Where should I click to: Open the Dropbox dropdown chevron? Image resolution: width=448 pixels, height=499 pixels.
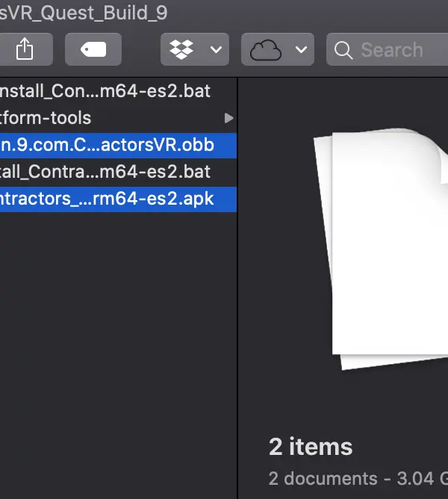(216, 49)
